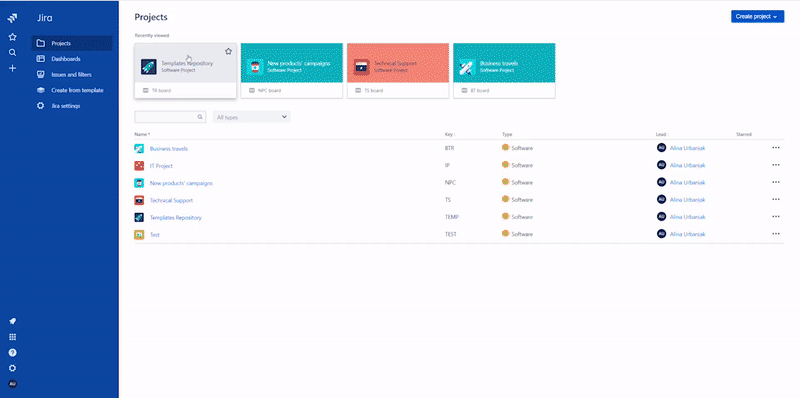Screen dimensions: 800x398
Task: Open TS board link on card
Action: tap(369, 90)
